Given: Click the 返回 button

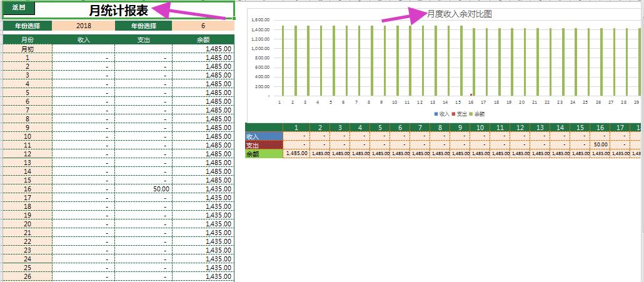Looking at the screenshot, I should [19, 8].
